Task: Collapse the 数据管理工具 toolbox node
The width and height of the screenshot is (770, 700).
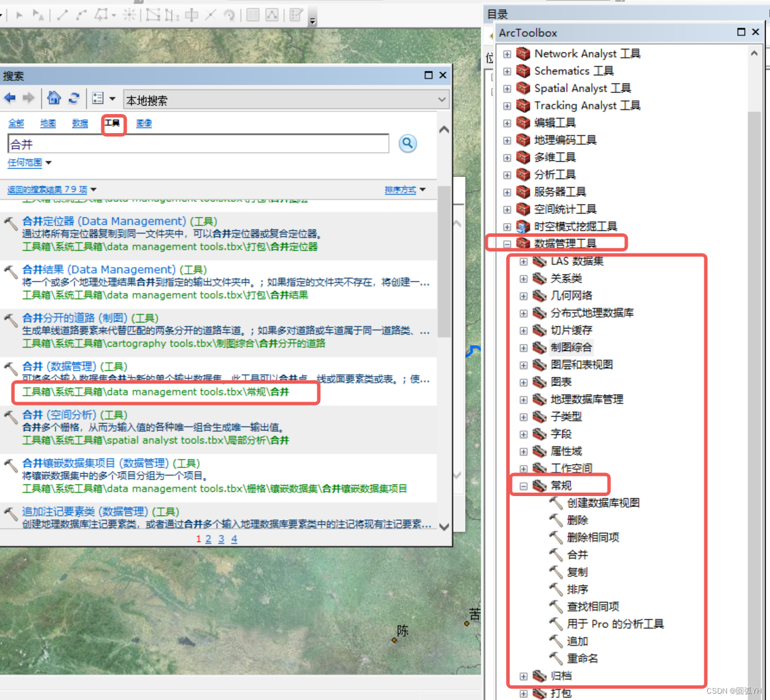Action: click(507, 243)
